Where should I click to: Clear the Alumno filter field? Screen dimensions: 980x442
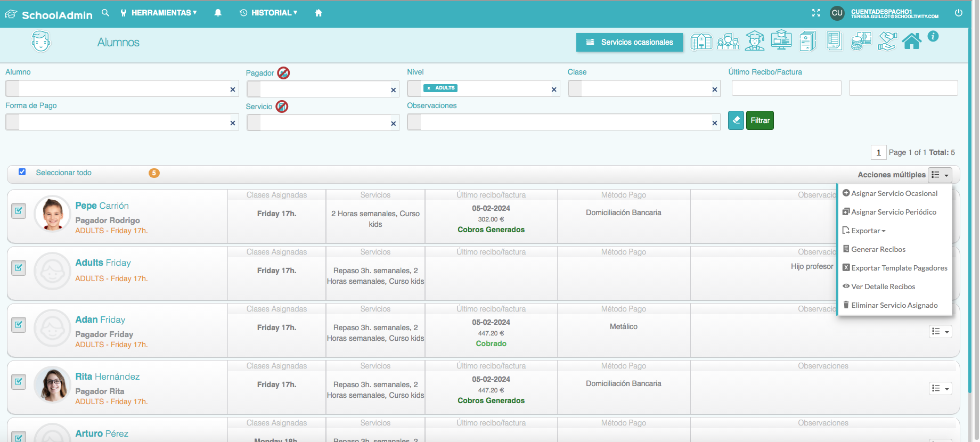pos(233,89)
